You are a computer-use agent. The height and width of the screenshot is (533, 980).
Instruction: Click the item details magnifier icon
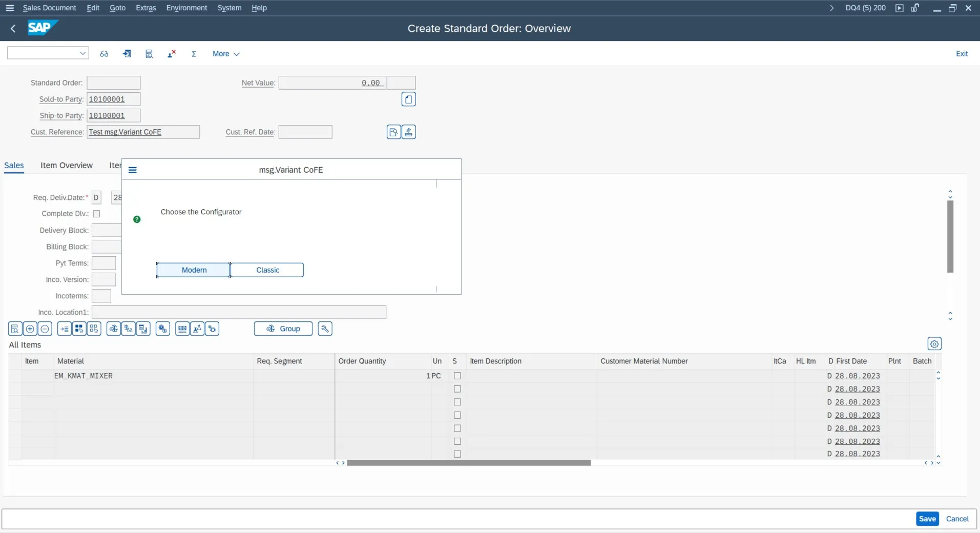point(15,329)
